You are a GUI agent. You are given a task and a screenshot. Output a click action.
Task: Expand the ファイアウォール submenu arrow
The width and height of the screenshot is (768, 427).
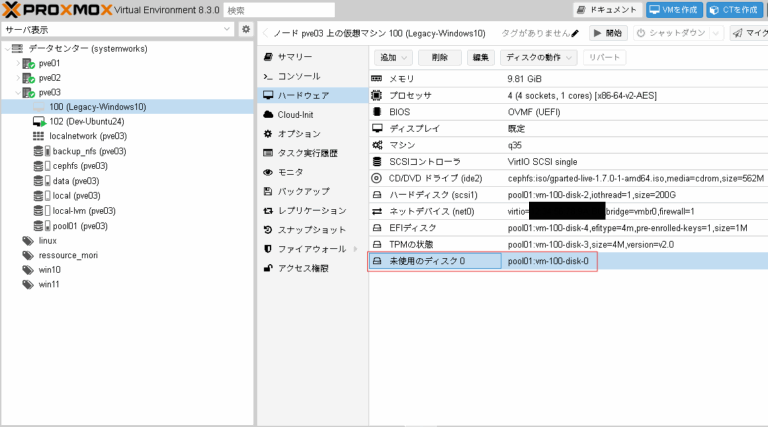(x=355, y=249)
